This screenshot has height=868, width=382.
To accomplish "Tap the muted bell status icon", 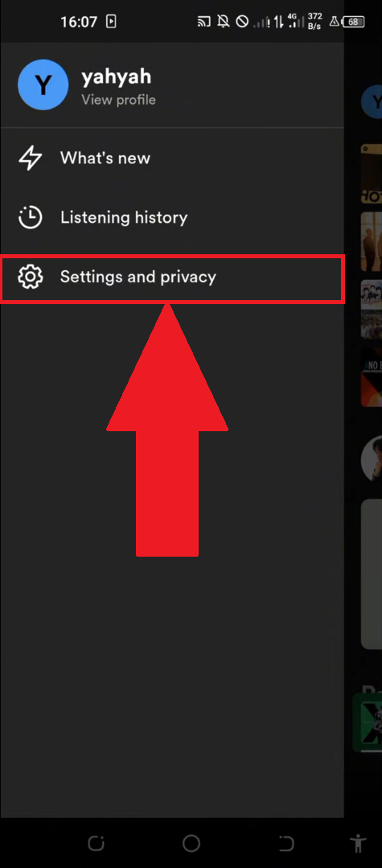I will pyautogui.click(x=223, y=23).
